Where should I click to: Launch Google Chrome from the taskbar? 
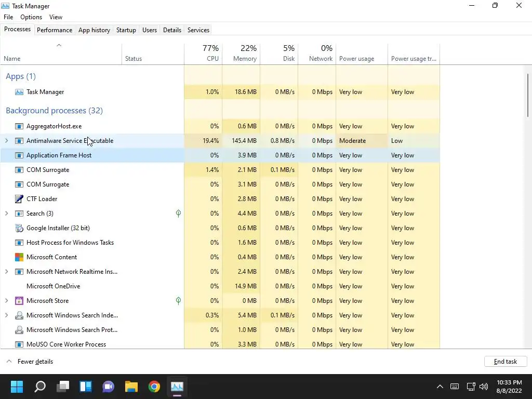point(154,387)
